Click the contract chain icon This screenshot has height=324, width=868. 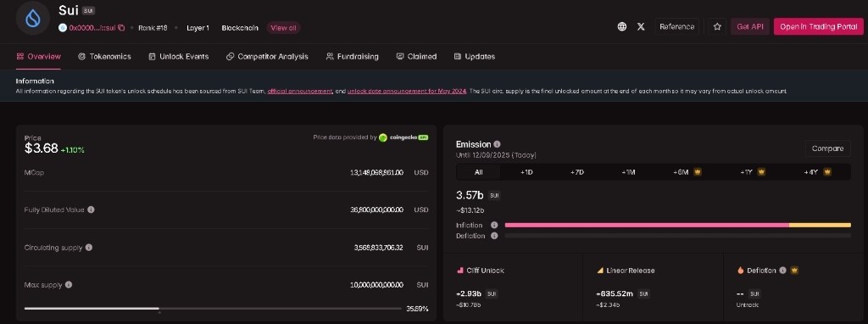click(x=63, y=28)
